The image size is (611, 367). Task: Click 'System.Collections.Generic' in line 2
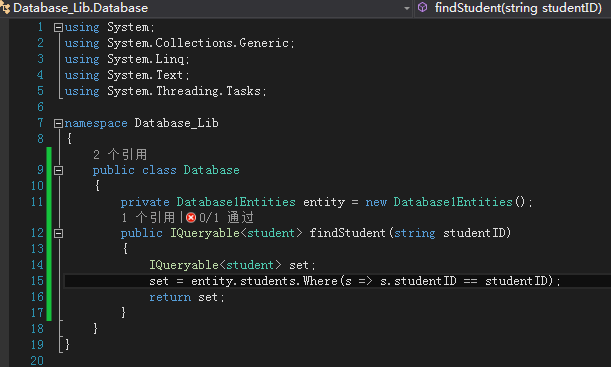click(x=198, y=43)
